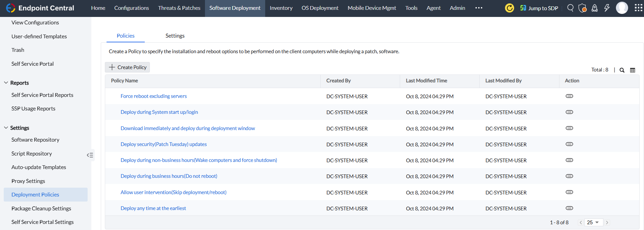Click the Create Policy button
The image size is (644, 230).
[128, 67]
